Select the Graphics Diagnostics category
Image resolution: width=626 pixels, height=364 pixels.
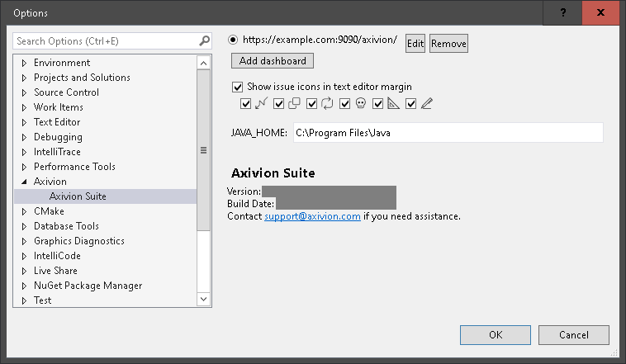(x=79, y=241)
